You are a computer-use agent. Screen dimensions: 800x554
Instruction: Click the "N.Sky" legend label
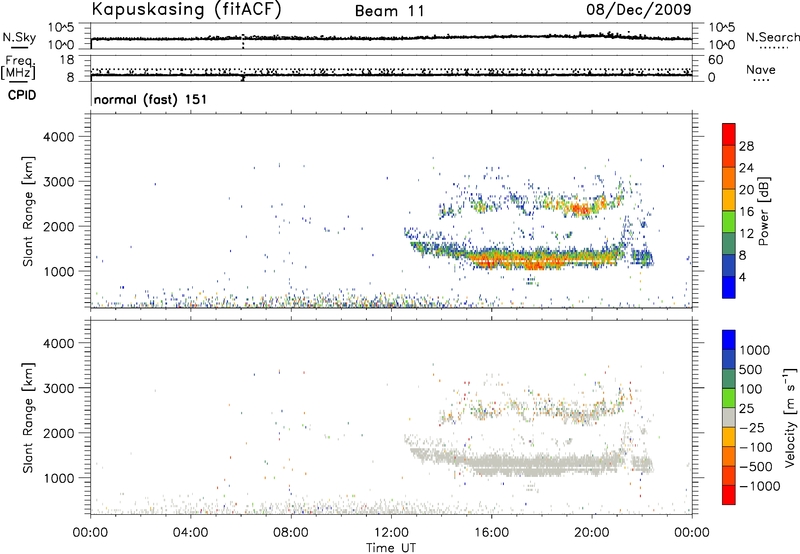(x=19, y=37)
